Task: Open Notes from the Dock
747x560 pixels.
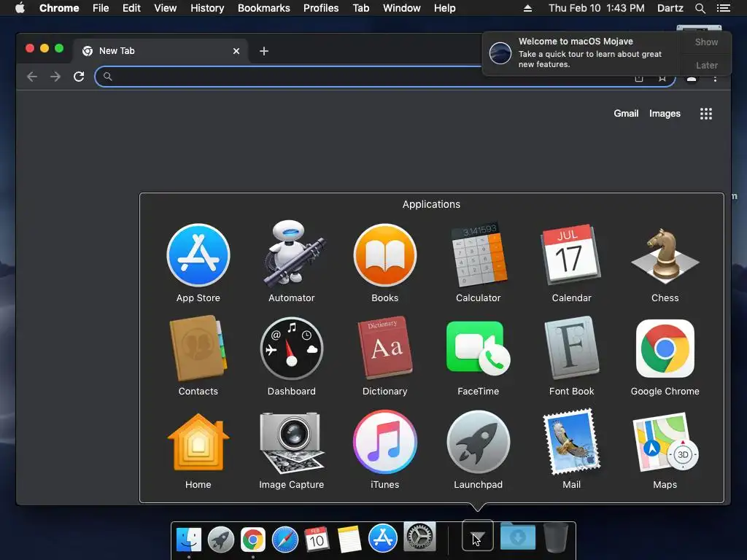Action: coord(349,540)
